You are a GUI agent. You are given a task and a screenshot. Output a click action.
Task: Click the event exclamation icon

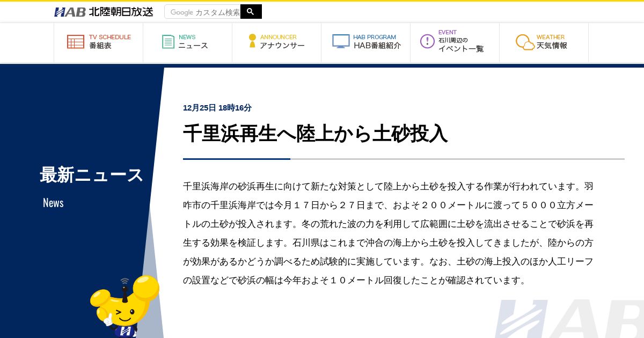(427, 41)
